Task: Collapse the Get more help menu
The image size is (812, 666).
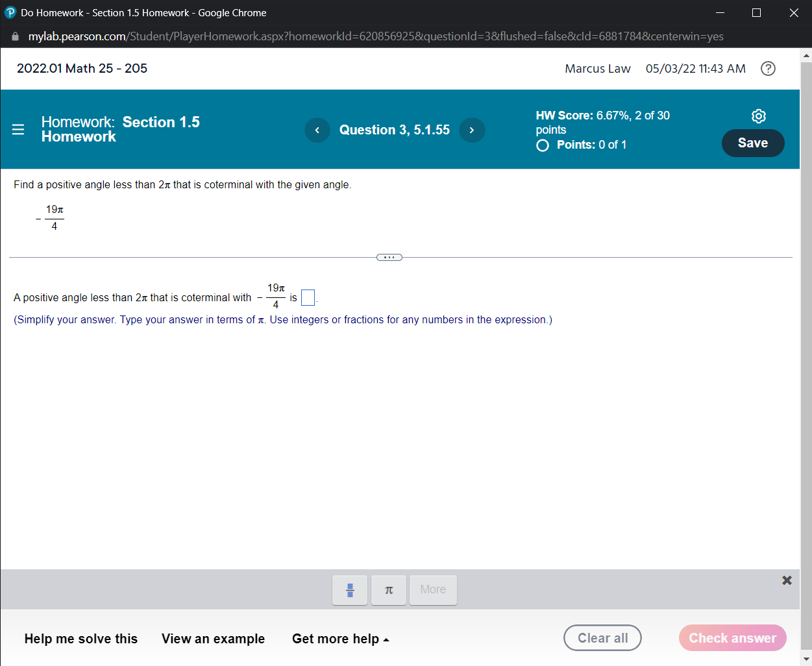Action: pos(340,639)
